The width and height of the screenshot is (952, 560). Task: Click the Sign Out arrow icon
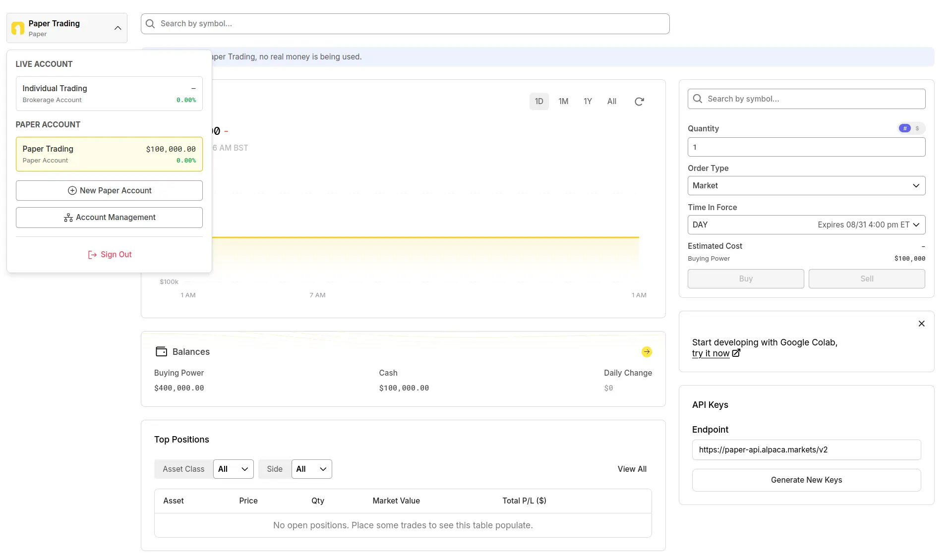(x=92, y=255)
